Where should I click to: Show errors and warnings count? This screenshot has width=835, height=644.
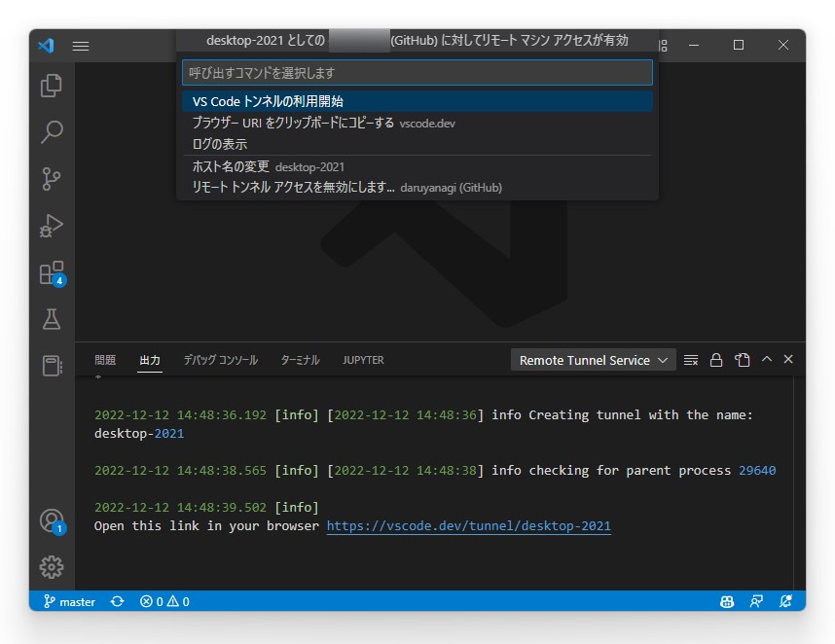point(164,601)
